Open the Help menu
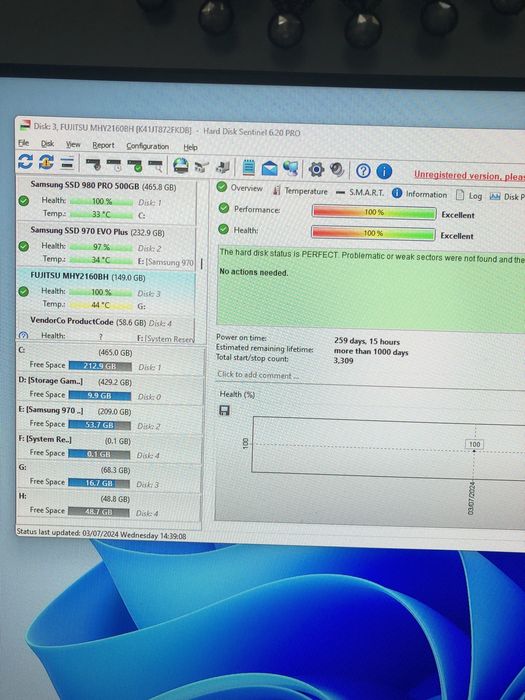This screenshot has width=525, height=700. click(190, 147)
